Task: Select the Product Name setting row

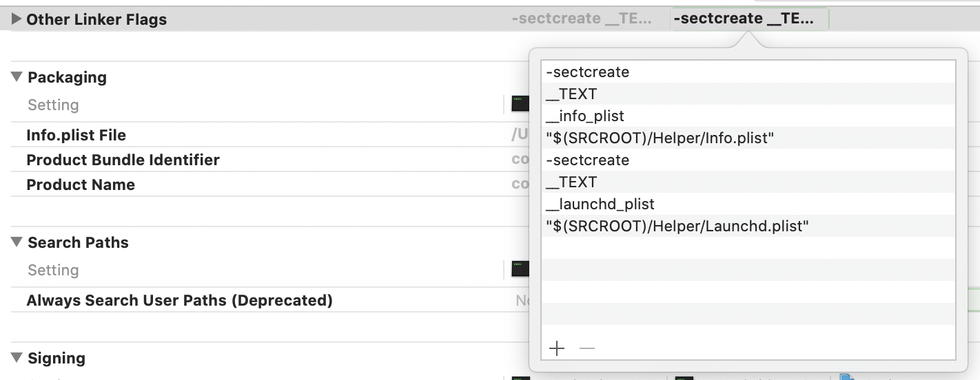Action: pos(81,184)
